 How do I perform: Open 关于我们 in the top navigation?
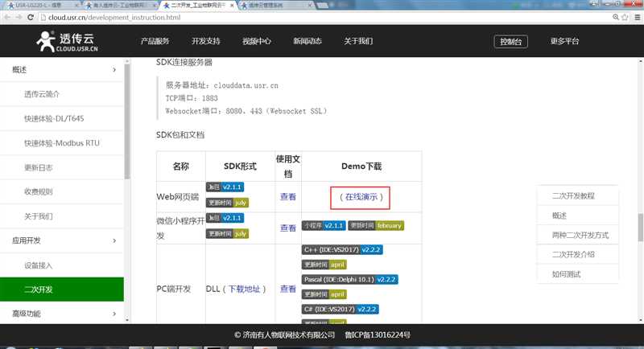(x=358, y=41)
